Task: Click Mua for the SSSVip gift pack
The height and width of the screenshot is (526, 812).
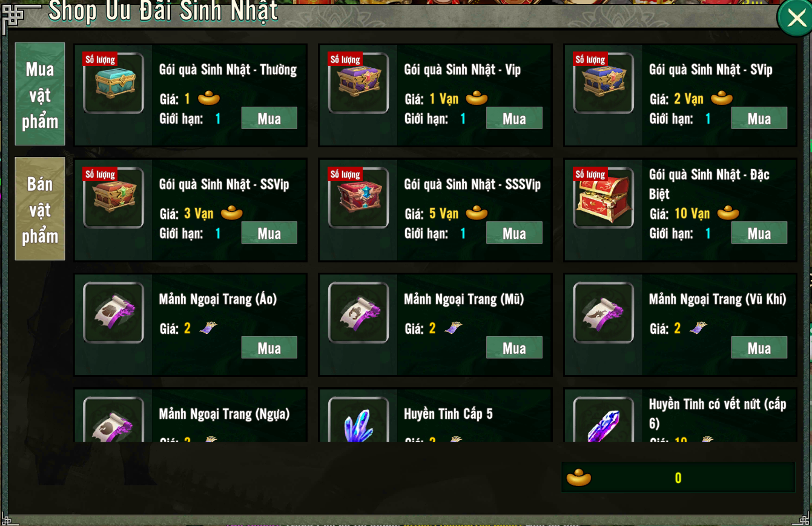Action: [514, 233]
